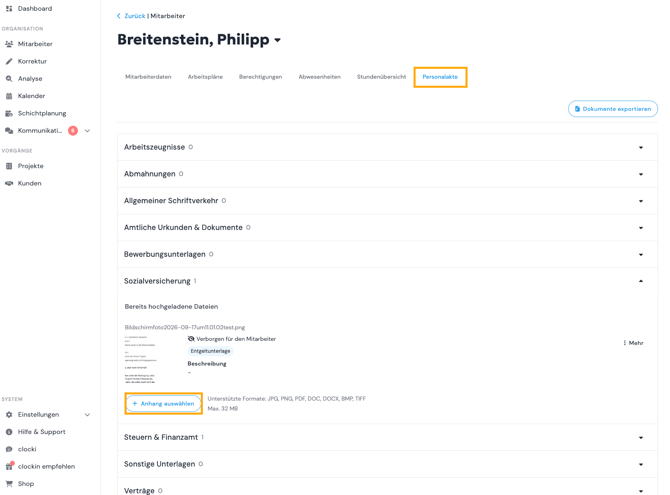Open Schichtplanung icon in sidebar
670x495 pixels.
[9, 113]
